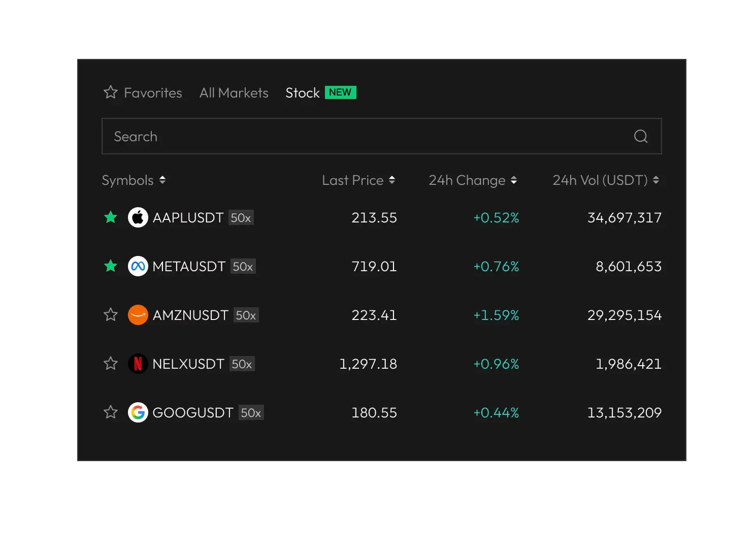Sort by Symbols column arrows
The image size is (756, 549).
tap(162, 180)
